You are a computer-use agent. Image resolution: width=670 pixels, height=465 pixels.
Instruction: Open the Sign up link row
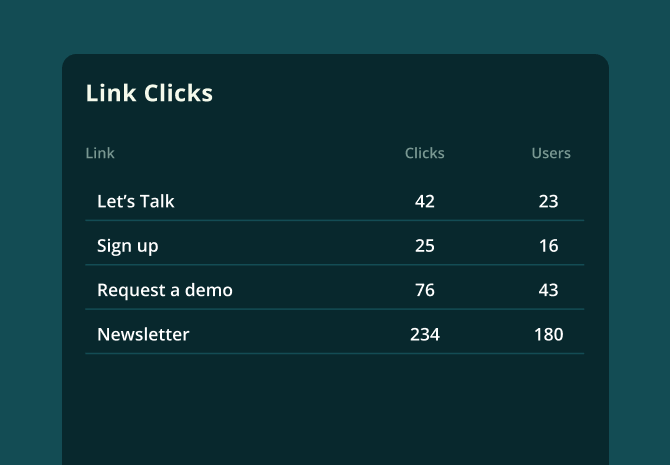click(x=335, y=245)
